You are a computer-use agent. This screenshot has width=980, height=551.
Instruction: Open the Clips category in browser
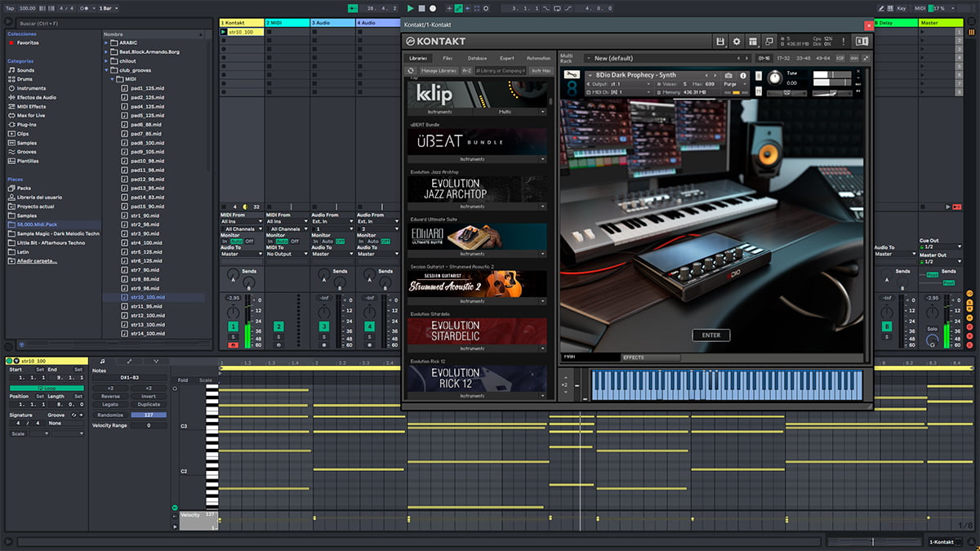pyautogui.click(x=23, y=134)
